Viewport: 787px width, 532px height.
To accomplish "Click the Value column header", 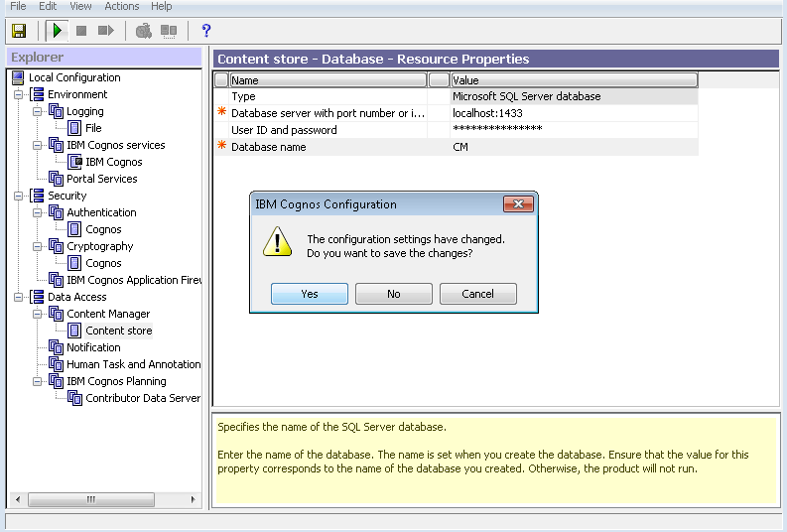I will coord(574,79).
